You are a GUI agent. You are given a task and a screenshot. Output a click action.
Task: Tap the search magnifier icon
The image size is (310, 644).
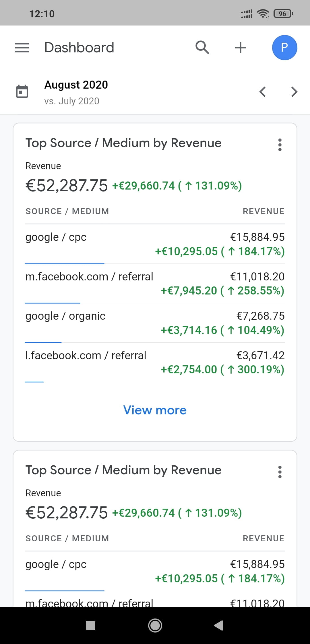[x=202, y=48]
